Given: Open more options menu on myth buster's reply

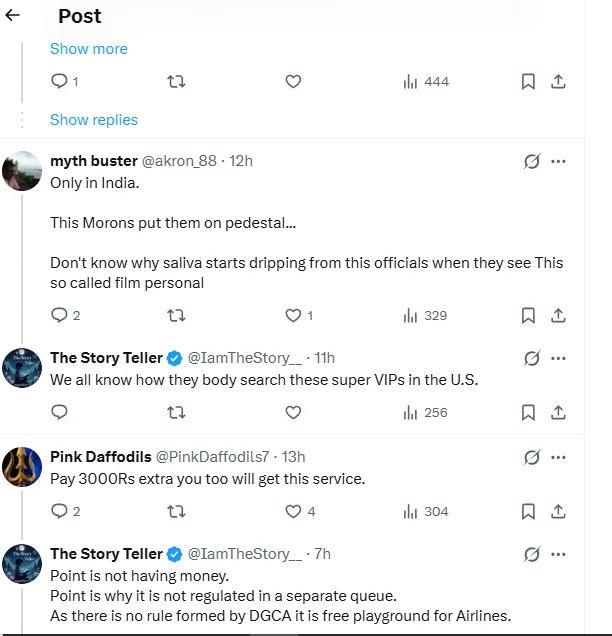Looking at the screenshot, I should [559, 161].
